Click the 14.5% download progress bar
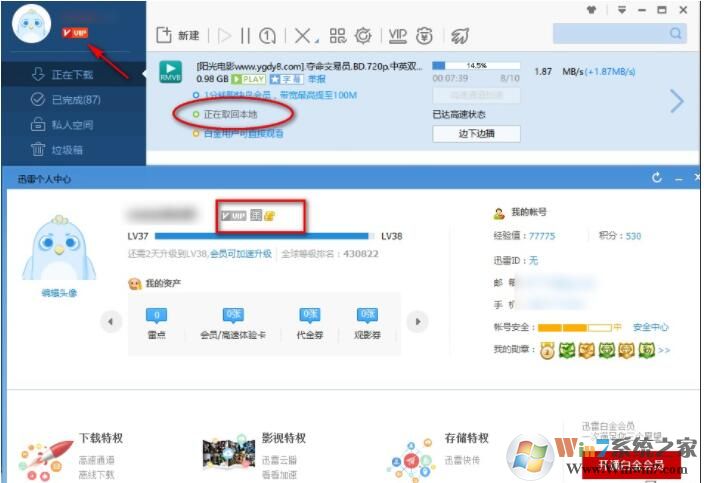 (x=476, y=66)
